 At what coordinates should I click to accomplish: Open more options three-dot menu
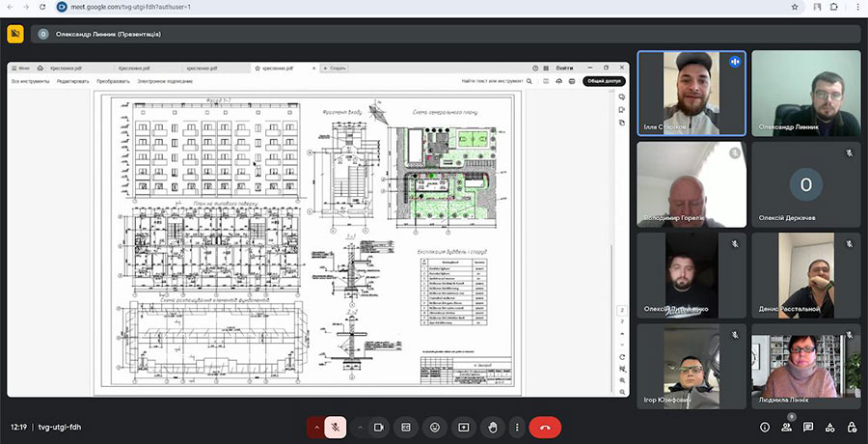point(518,427)
